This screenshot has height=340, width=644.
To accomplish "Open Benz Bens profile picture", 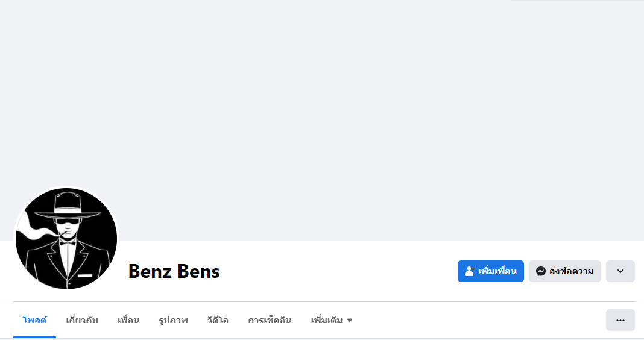I will coord(66,239).
